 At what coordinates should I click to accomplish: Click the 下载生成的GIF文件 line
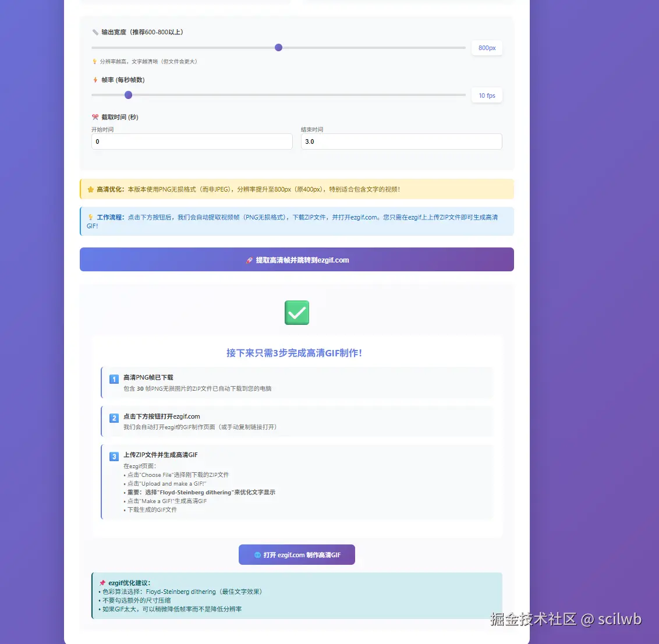click(x=150, y=509)
